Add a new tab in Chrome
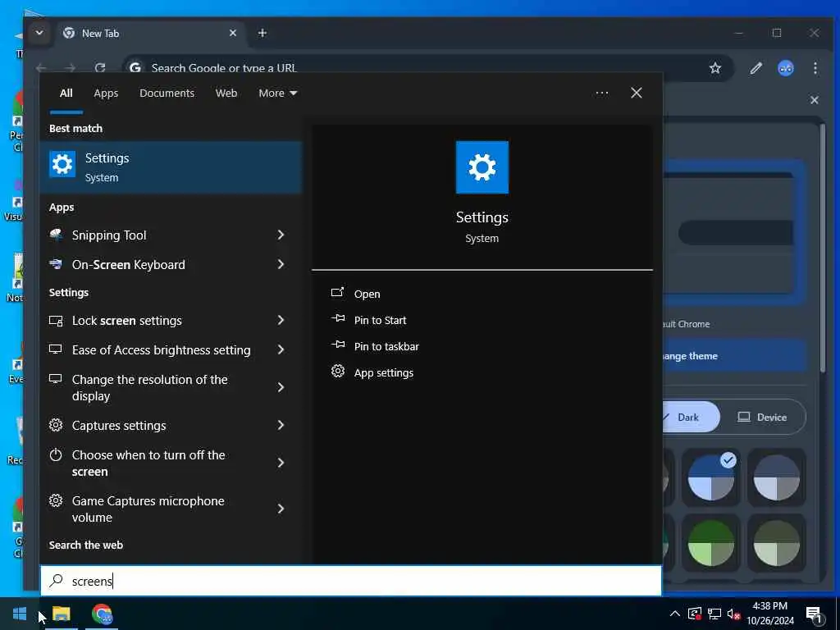Image resolution: width=840 pixels, height=630 pixels. [262, 33]
